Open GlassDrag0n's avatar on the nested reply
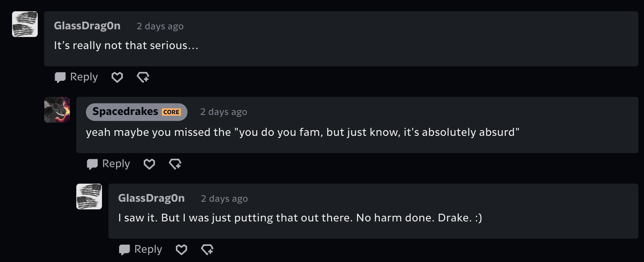 tap(89, 196)
